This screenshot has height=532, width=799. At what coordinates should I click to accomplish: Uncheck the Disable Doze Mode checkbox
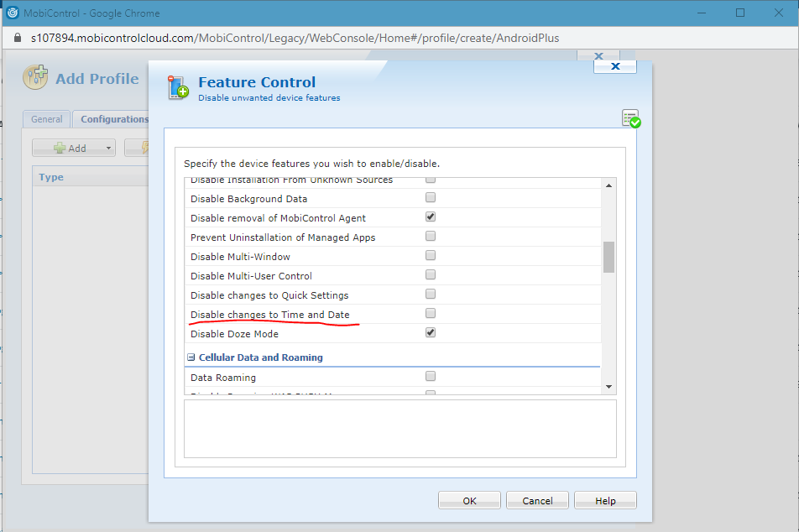click(431, 333)
